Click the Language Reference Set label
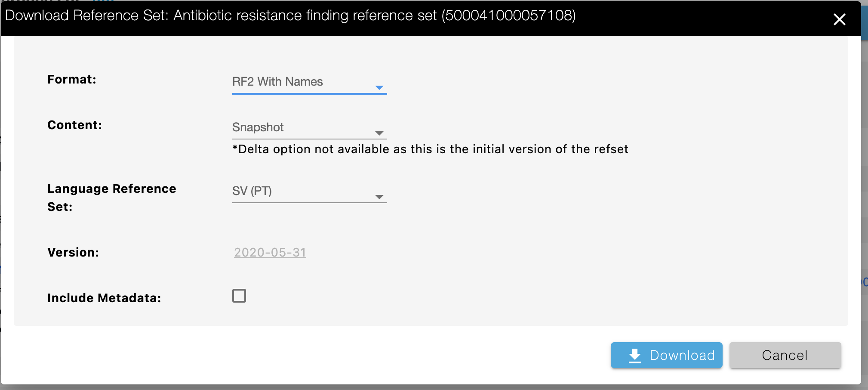This screenshot has width=868, height=390. [112, 198]
